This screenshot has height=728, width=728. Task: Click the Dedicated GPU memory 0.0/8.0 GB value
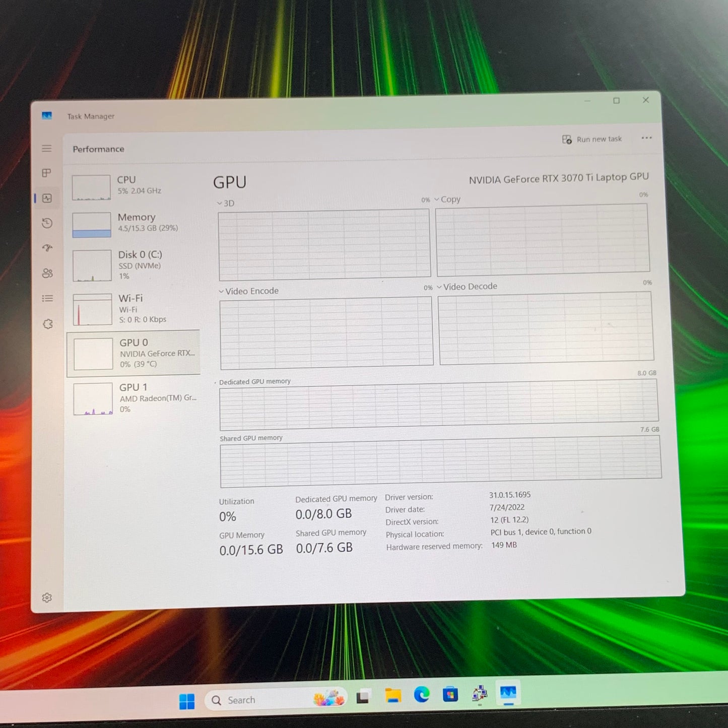(323, 514)
